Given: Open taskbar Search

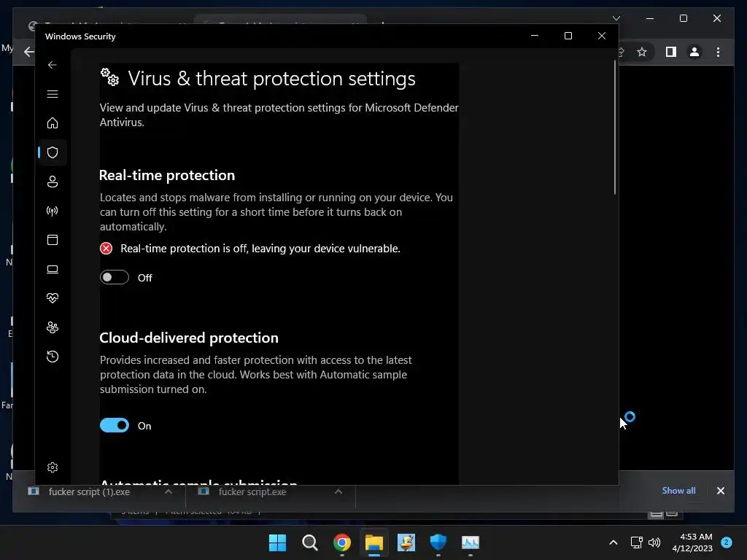Looking at the screenshot, I should 309,542.
